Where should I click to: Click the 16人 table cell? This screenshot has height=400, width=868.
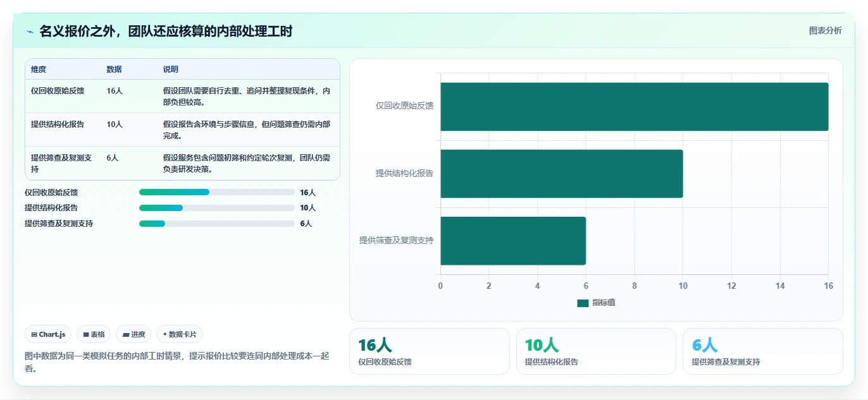(x=115, y=90)
